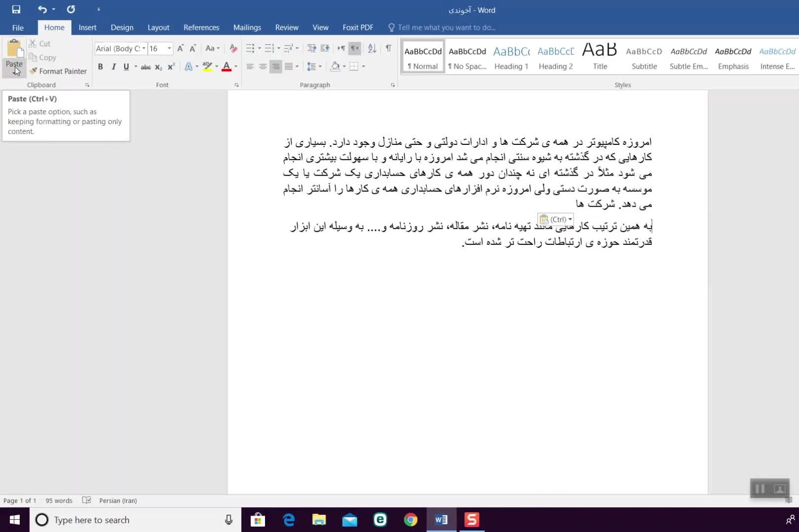Clear all formatting from selection
Viewport: 799px width, 532px height.
point(233,48)
